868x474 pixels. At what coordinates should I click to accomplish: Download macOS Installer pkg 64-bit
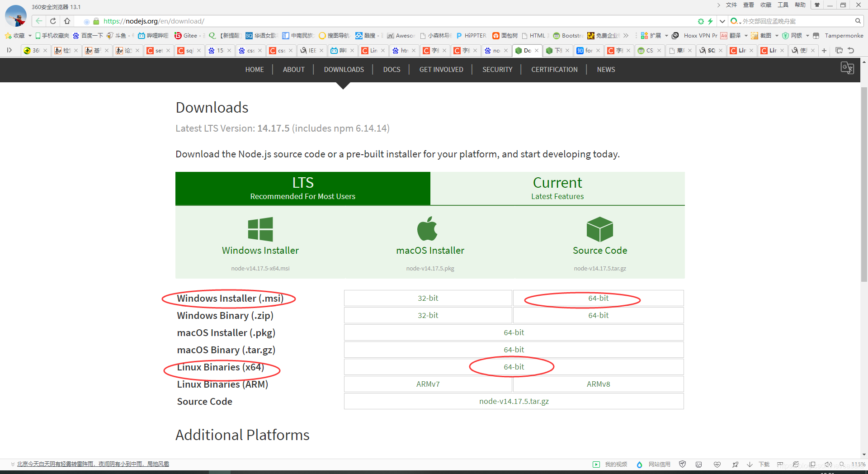click(x=514, y=332)
